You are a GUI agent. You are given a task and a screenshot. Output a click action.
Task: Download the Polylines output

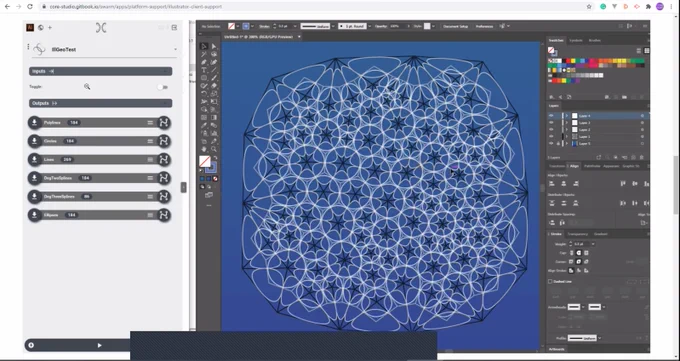tap(35, 123)
